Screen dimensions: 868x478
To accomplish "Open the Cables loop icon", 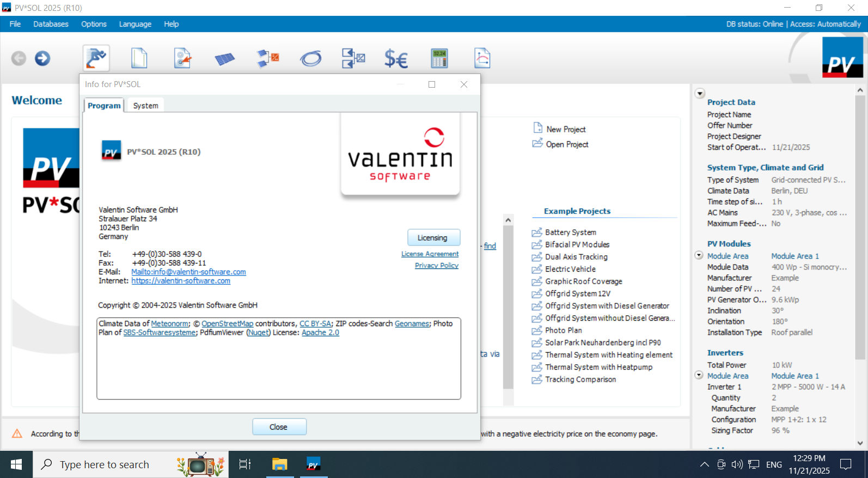I will 310,58.
